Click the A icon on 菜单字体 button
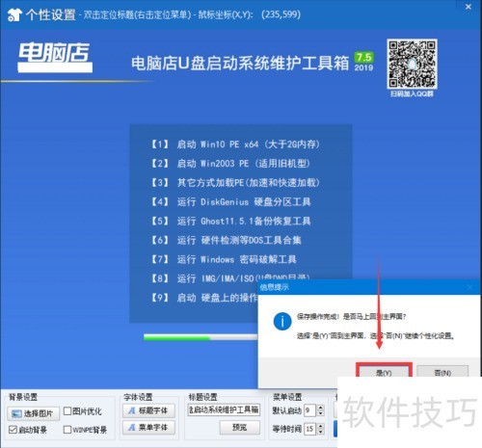Screen dimensions: 482x448 [x=131, y=428]
